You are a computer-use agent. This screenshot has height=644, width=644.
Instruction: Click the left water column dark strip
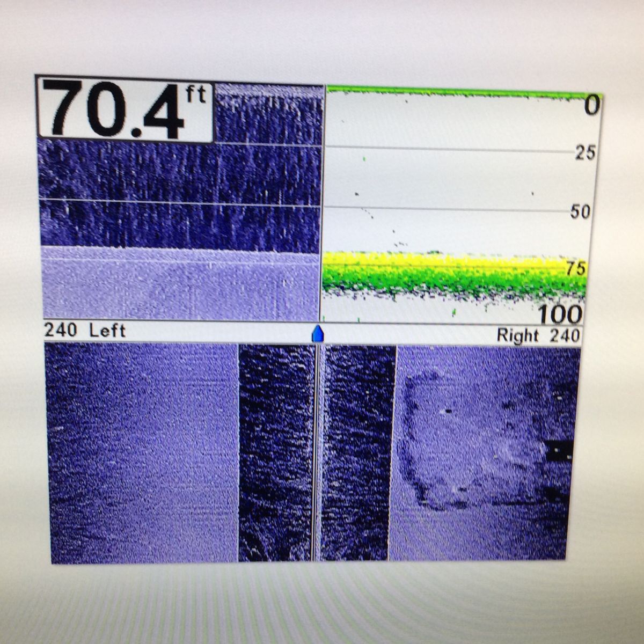point(275,451)
